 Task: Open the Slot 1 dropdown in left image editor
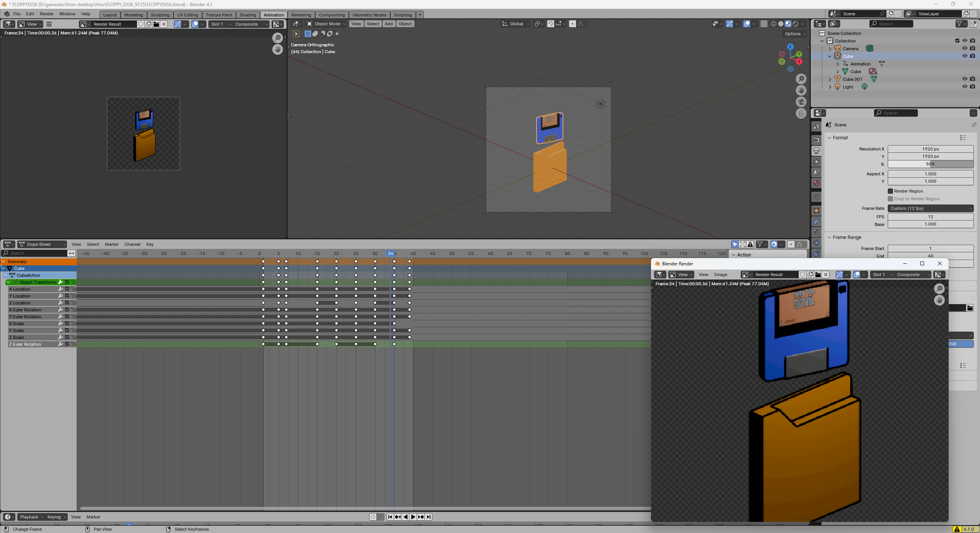[220, 24]
